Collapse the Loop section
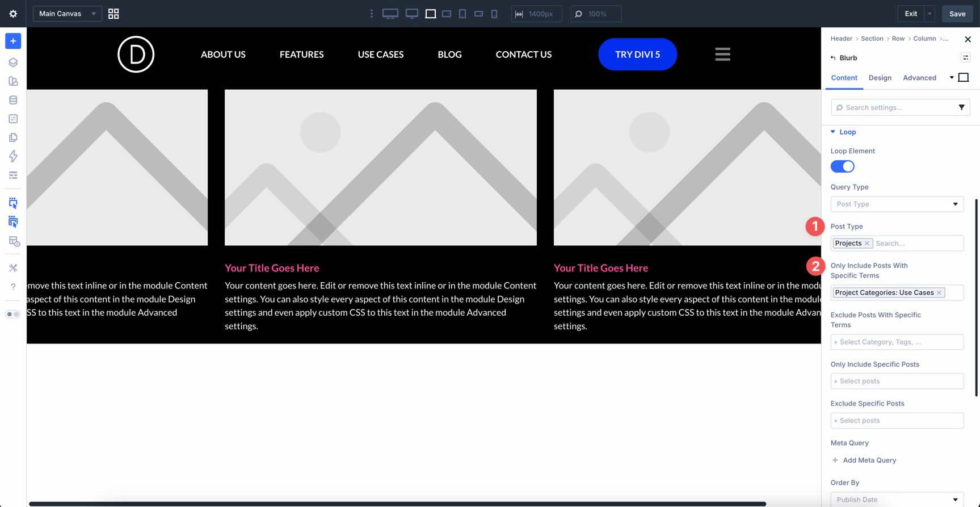This screenshot has width=980, height=507. coord(843,132)
